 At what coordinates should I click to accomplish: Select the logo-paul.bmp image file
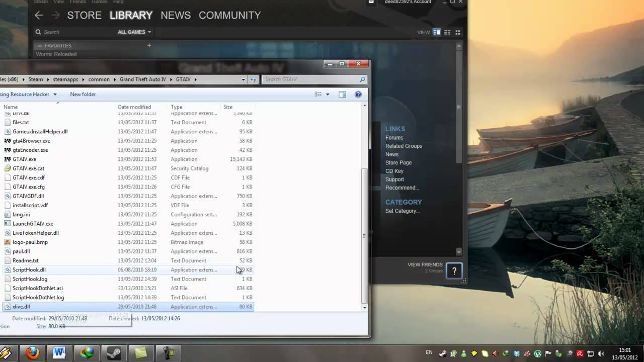tap(30, 242)
